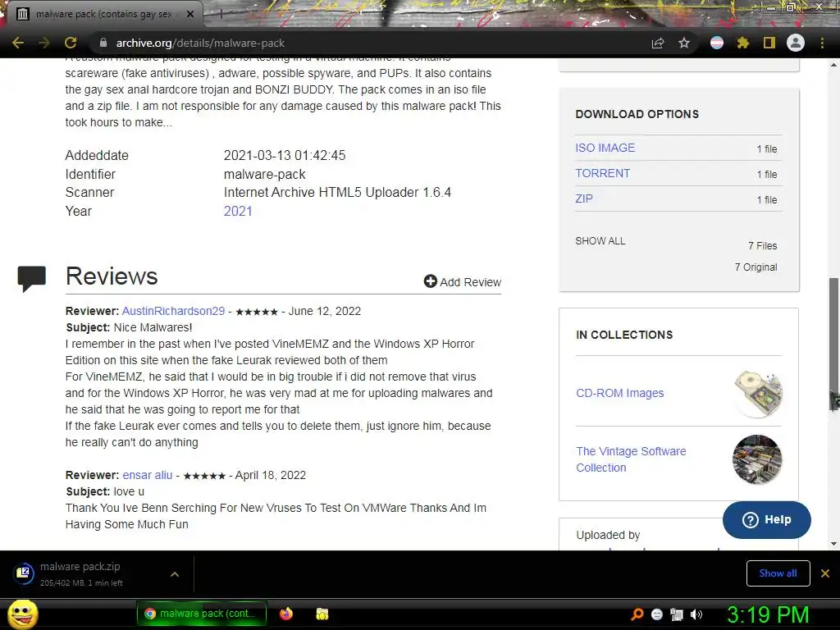Click the network computers tray icon
Viewport: 840px width, 630px height.
point(677,614)
